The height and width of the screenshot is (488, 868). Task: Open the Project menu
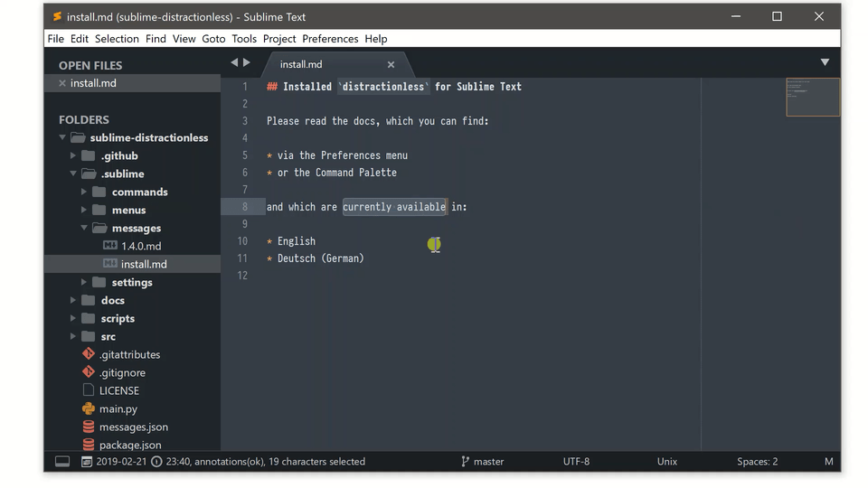click(279, 39)
